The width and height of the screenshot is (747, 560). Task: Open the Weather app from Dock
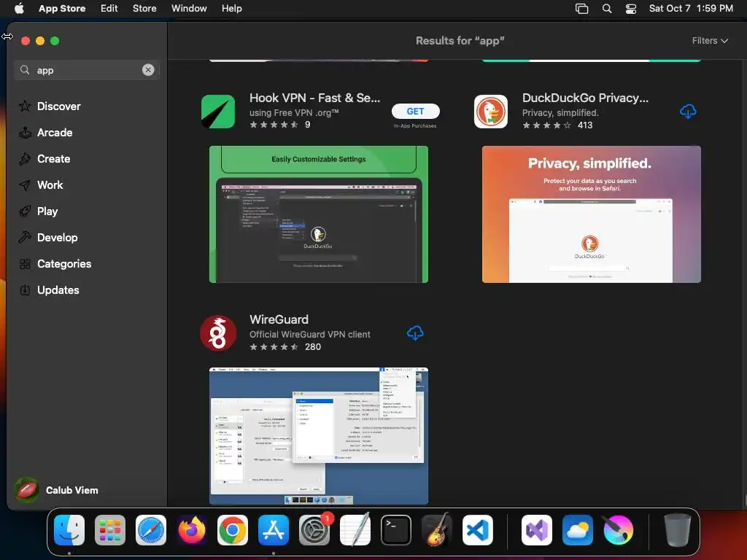578,530
